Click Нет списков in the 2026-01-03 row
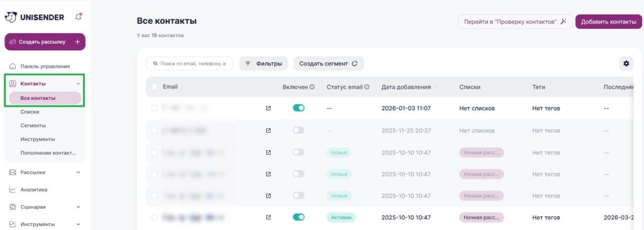The image size is (644, 230). [477, 109]
